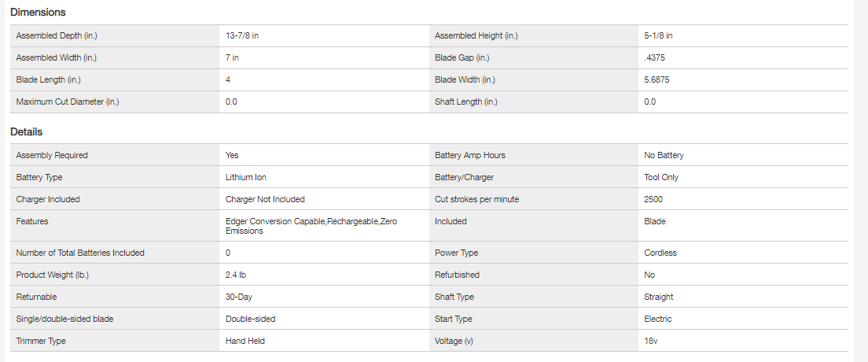Select the Voltage value 18v
Image resolution: width=868 pixels, height=362 pixels.
pos(649,341)
